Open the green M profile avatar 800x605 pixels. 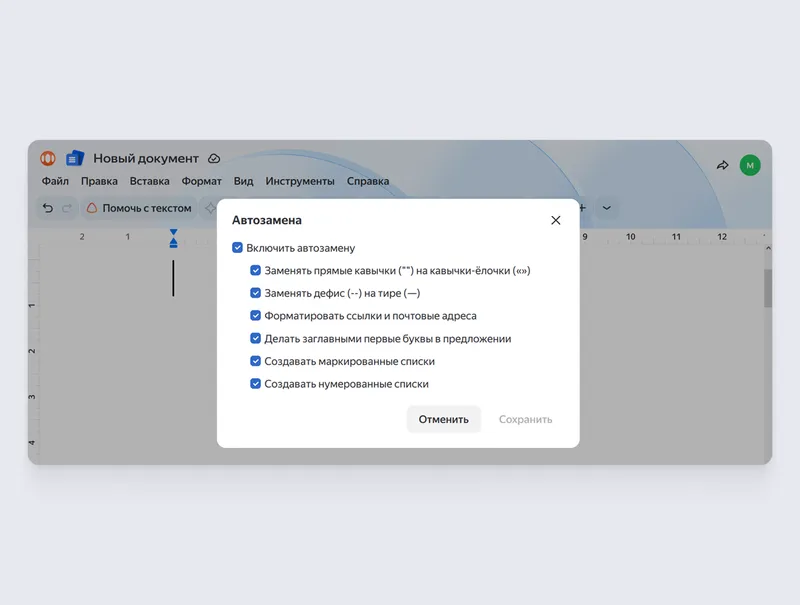[x=750, y=165]
